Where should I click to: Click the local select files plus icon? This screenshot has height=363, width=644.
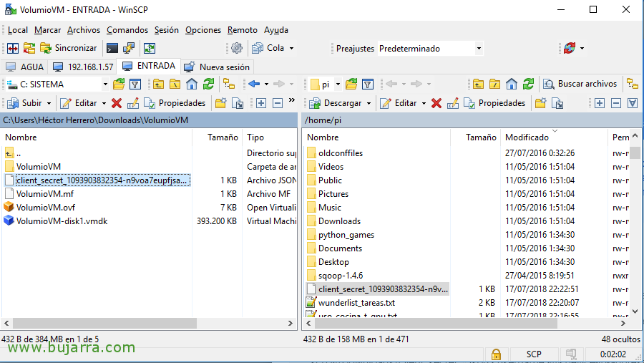click(x=260, y=103)
